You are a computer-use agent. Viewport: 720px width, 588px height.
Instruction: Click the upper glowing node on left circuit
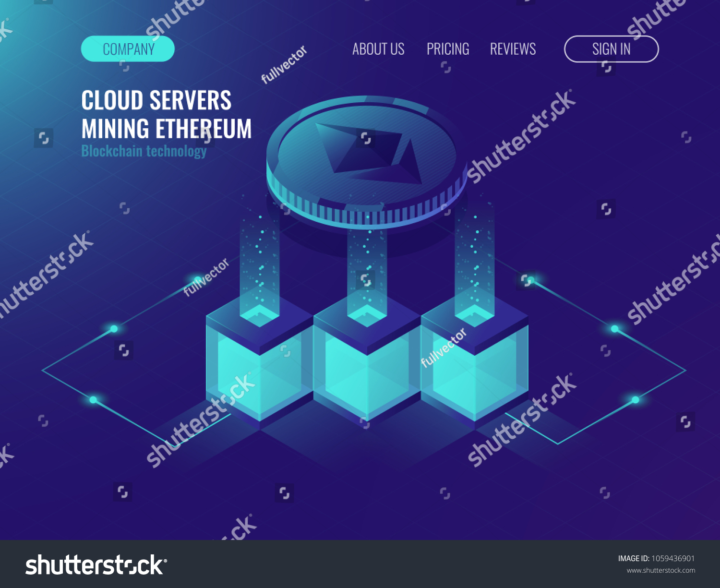(x=114, y=329)
